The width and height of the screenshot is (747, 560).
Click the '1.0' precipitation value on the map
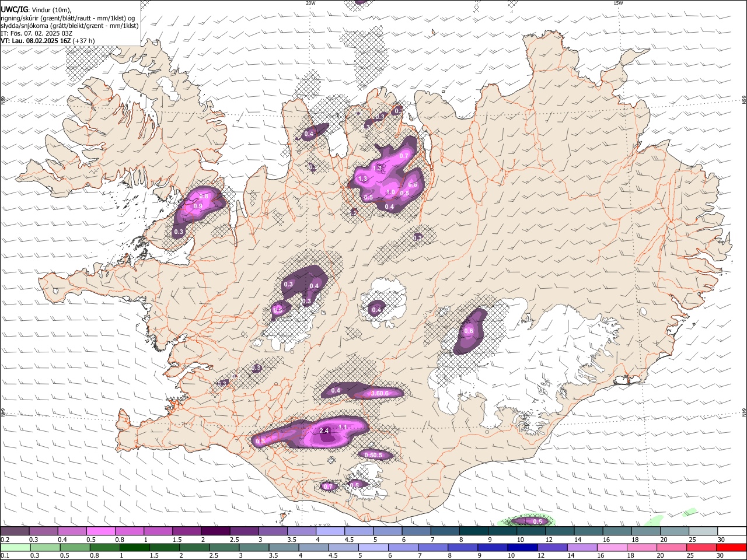point(390,192)
